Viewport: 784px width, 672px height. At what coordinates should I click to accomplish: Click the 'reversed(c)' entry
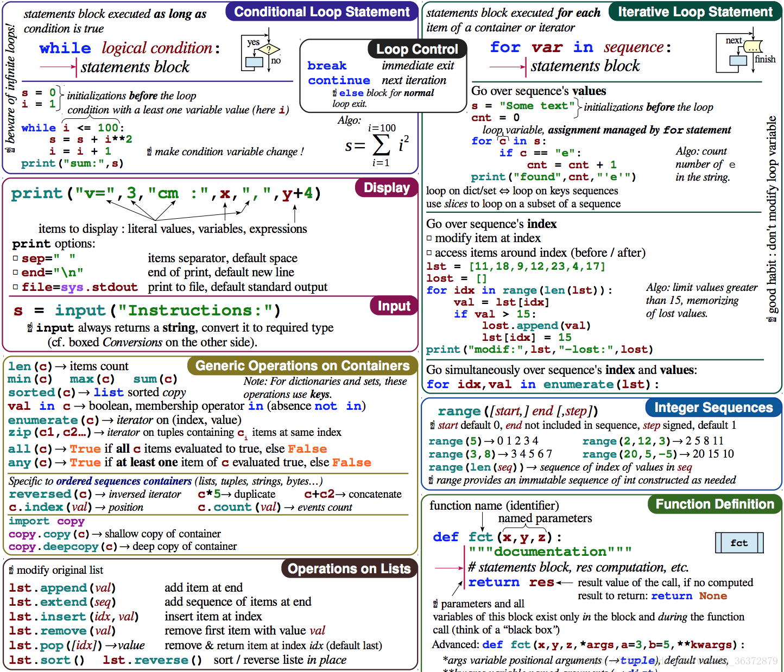pyautogui.click(x=94, y=495)
